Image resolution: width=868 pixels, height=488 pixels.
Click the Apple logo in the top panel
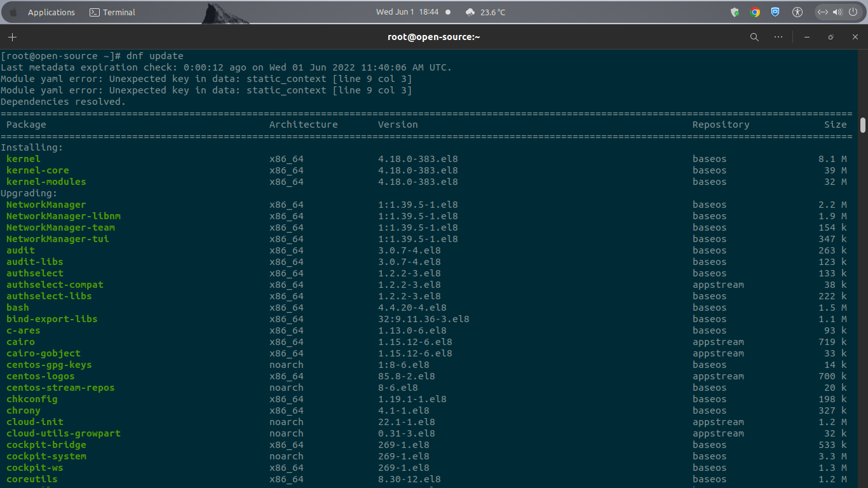[x=13, y=12]
